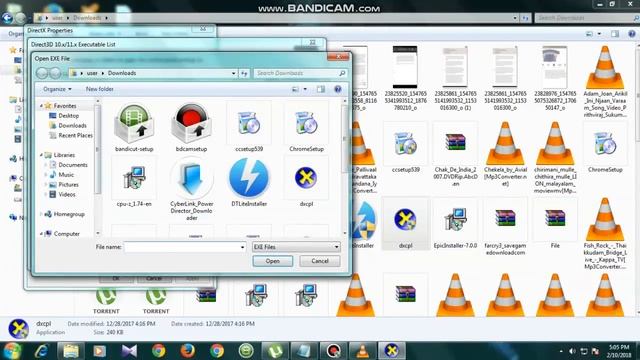Click the user breadcrumb in Open dialog

pyautogui.click(x=92, y=73)
